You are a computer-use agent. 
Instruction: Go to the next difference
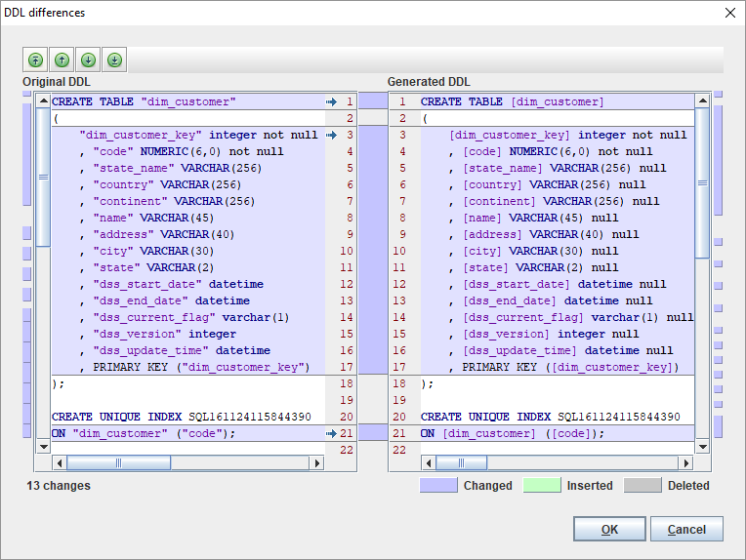[x=88, y=60]
